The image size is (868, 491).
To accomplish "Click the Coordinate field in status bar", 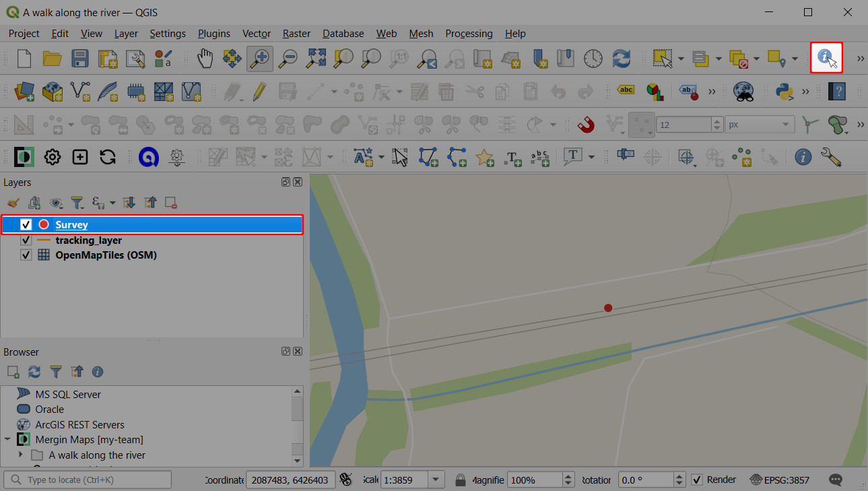I will click(x=291, y=480).
